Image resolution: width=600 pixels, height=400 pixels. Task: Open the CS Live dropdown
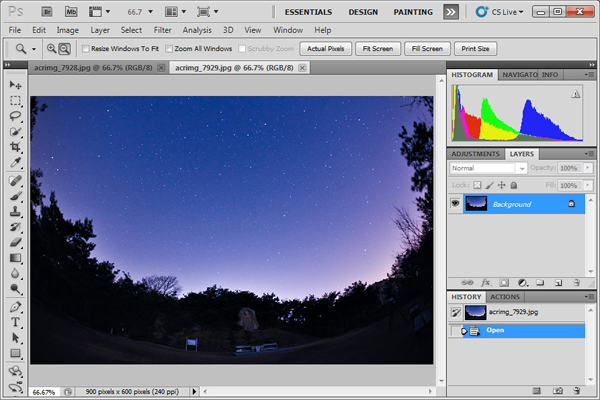pyautogui.click(x=499, y=12)
